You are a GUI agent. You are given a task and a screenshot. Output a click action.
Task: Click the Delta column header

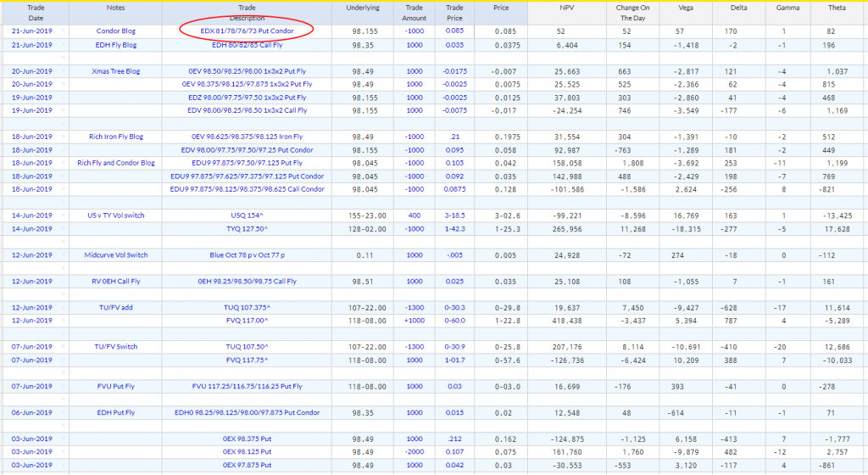pos(739,13)
